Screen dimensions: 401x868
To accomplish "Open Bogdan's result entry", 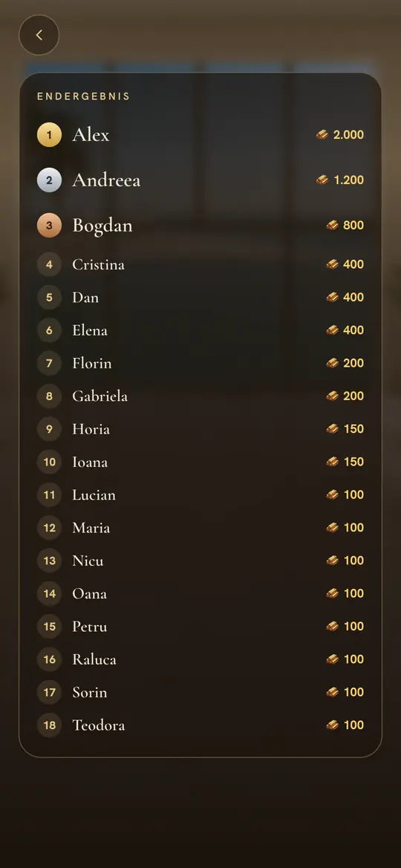I will pyautogui.click(x=200, y=225).
